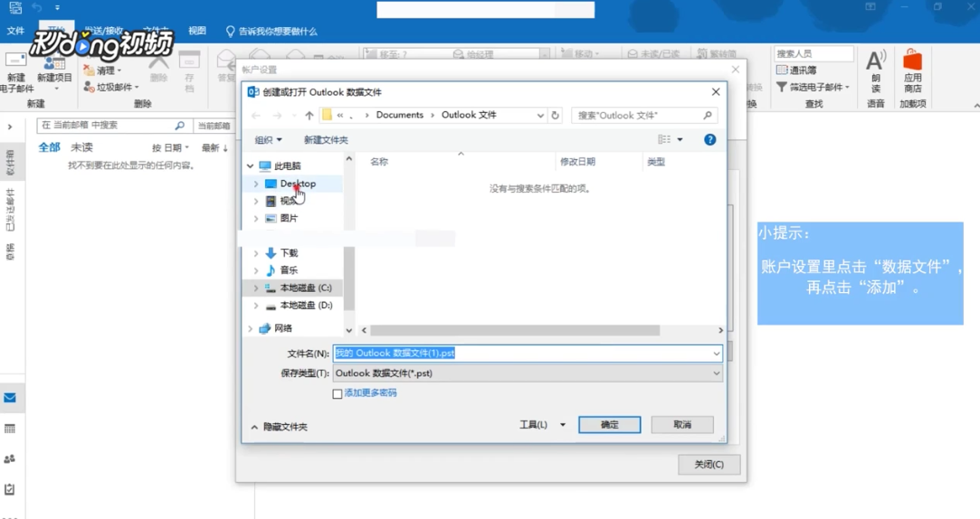Click 告诉我你想要做什么 search box
Screen dimensions: 980x519
coord(271,32)
